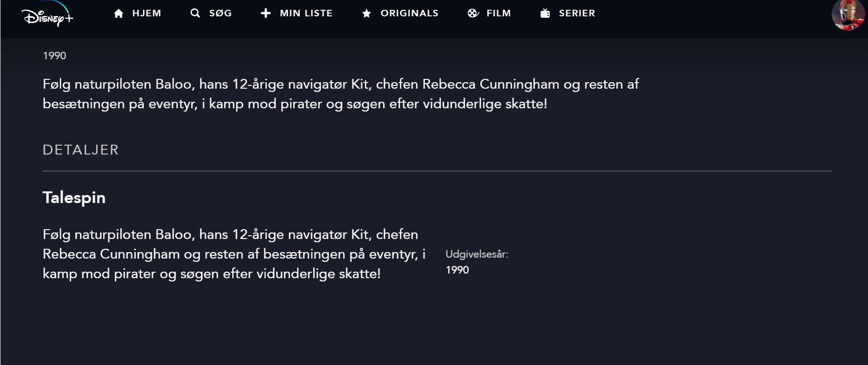This screenshot has height=365, width=868.
Task: Click the Talespin title heading
Action: coord(74,197)
